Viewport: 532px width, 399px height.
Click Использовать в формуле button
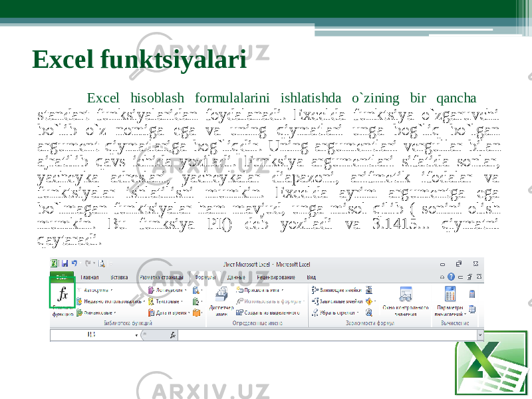[271, 301]
